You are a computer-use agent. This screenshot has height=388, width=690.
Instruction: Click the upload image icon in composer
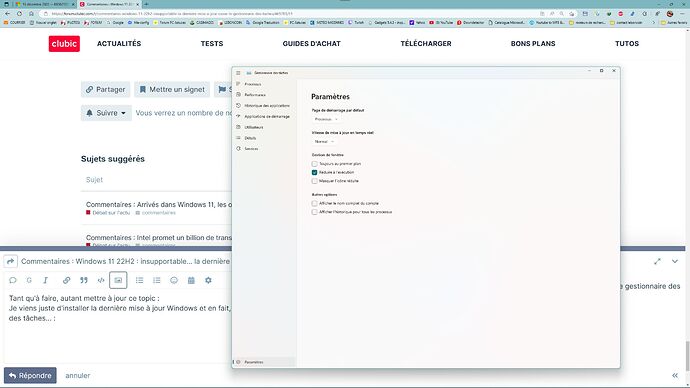tap(118, 280)
